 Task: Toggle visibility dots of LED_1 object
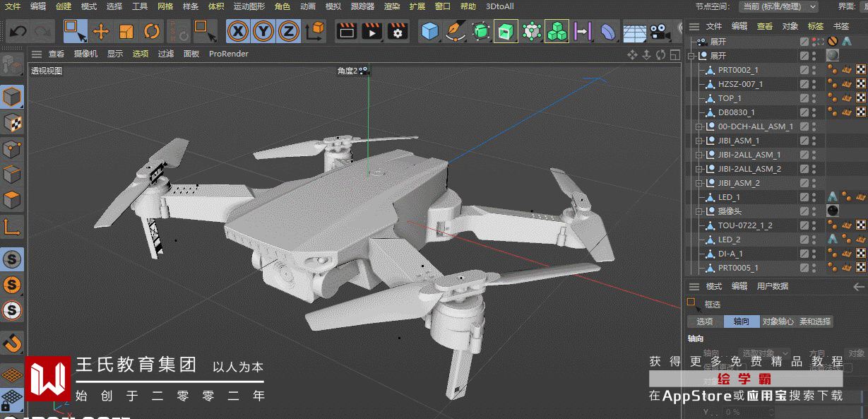pos(814,197)
